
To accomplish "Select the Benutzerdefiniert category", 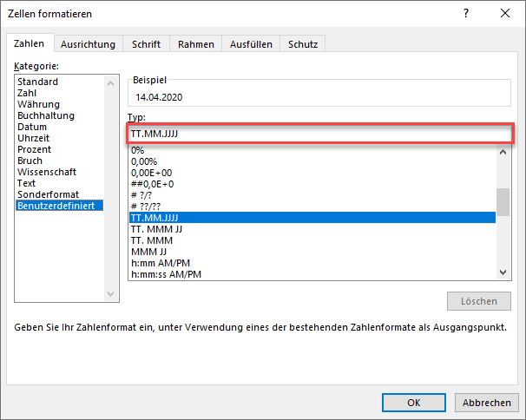I will (60, 206).
